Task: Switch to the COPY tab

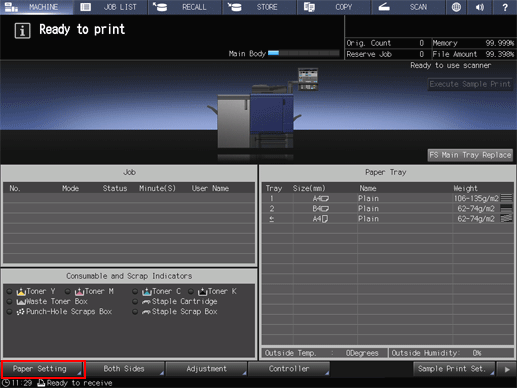Action: pos(334,7)
